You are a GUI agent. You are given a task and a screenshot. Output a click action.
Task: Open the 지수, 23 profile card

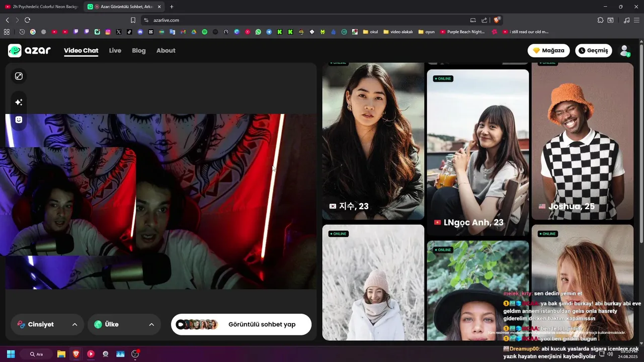pyautogui.click(x=373, y=141)
